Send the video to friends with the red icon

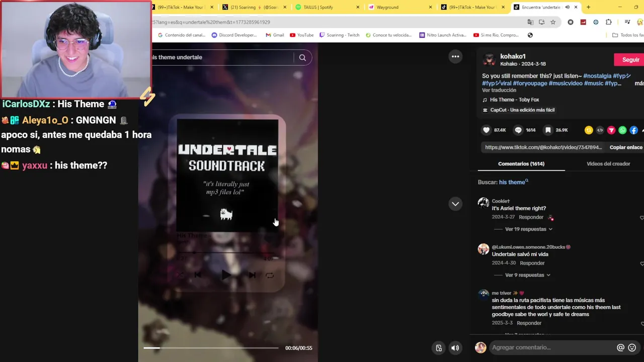(x=611, y=130)
